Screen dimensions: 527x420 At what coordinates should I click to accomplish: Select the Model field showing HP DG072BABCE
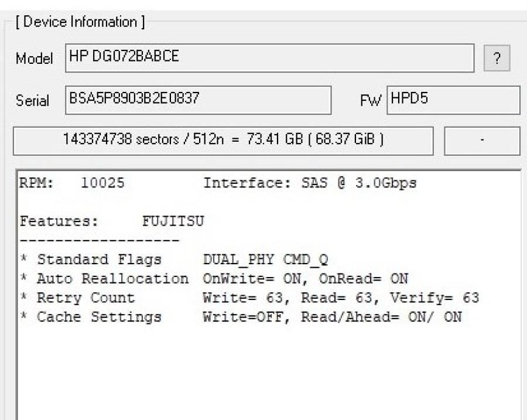tap(269, 57)
